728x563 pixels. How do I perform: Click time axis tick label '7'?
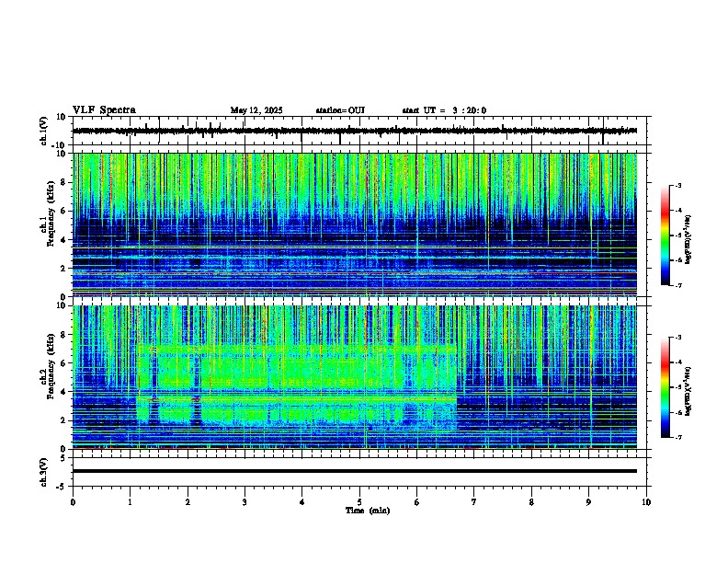point(474,502)
